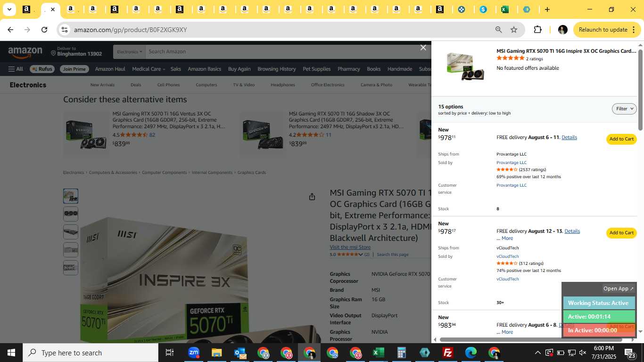Open Browsing History in navigation bar
Screen dimensions: 644x362
[276, 69]
